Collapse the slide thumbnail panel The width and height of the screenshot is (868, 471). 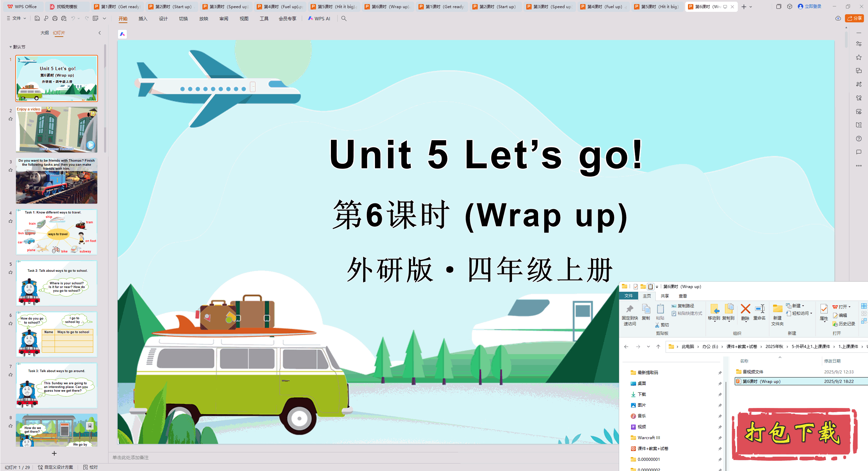click(100, 33)
